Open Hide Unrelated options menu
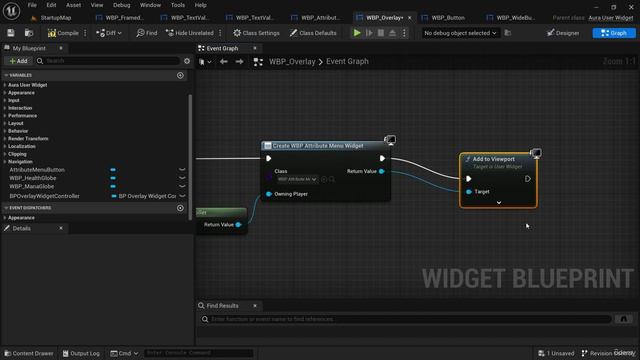640x360 pixels. (220, 33)
